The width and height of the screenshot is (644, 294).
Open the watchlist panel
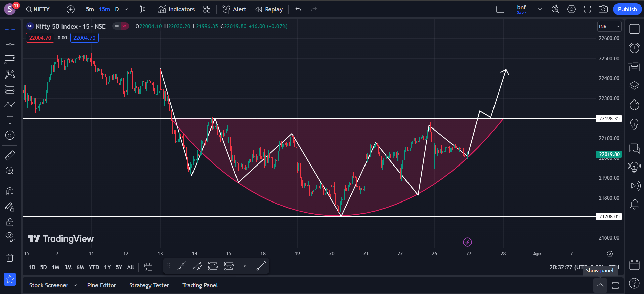[x=634, y=29]
